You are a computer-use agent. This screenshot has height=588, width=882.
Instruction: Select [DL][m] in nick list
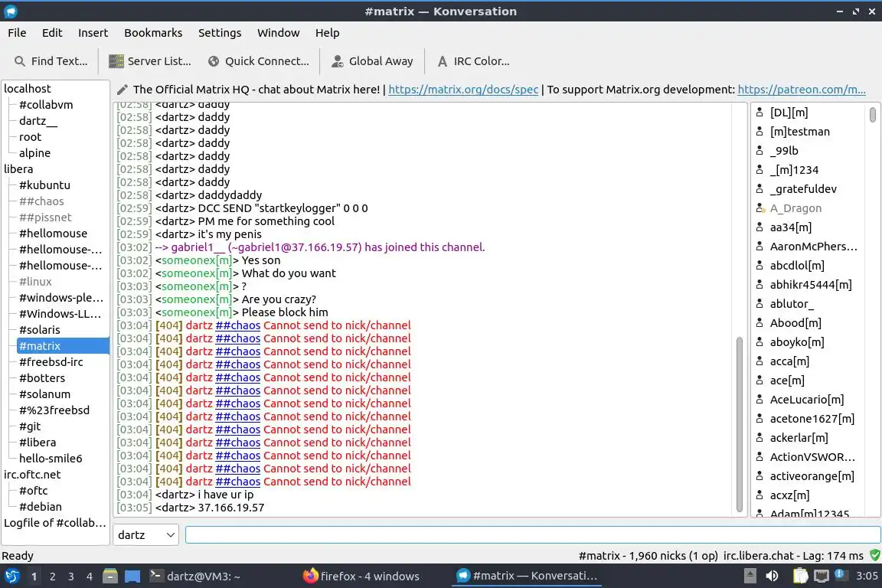point(789,113)
